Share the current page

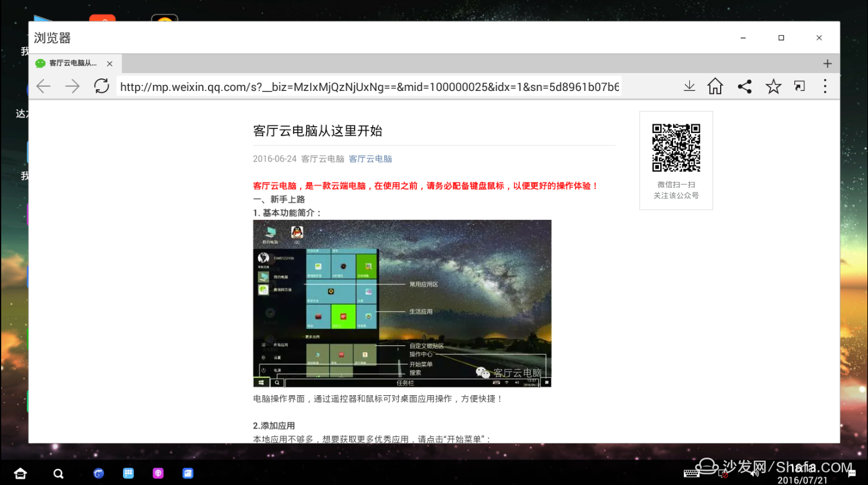tap(744, 86)
